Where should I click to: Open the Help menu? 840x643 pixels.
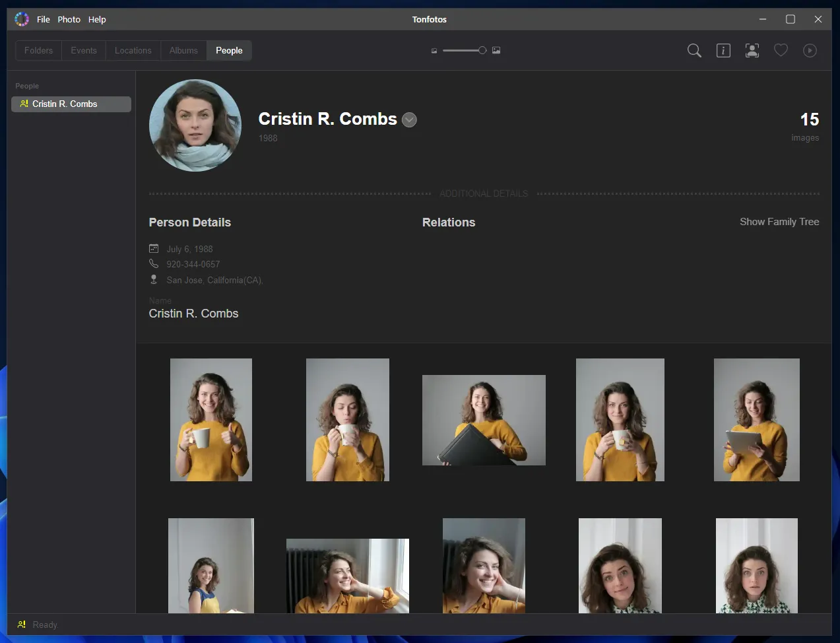point(97,19)
